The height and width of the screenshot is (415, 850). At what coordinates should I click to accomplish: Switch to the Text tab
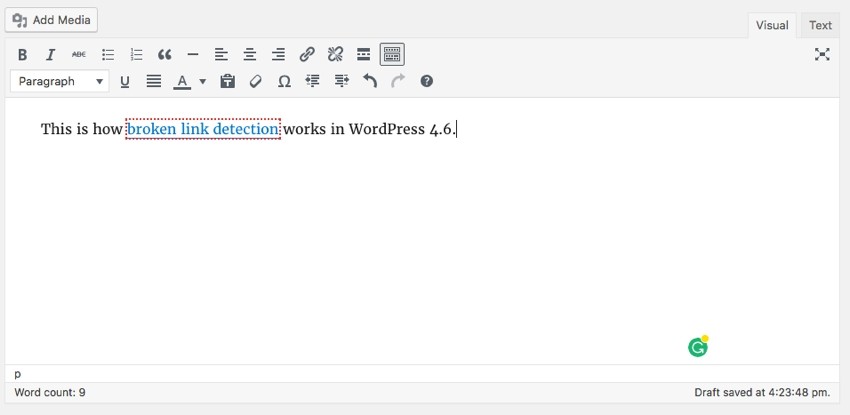(820, 25)
